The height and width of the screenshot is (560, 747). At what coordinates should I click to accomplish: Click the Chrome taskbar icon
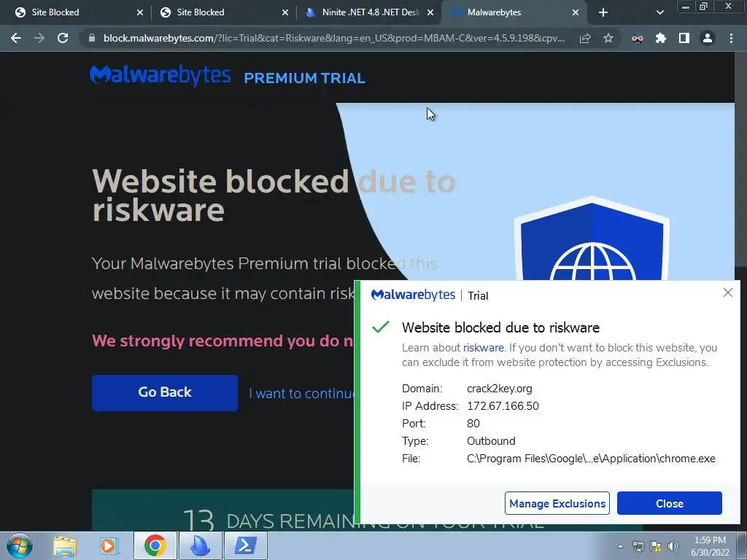click(x=155, y=545)
